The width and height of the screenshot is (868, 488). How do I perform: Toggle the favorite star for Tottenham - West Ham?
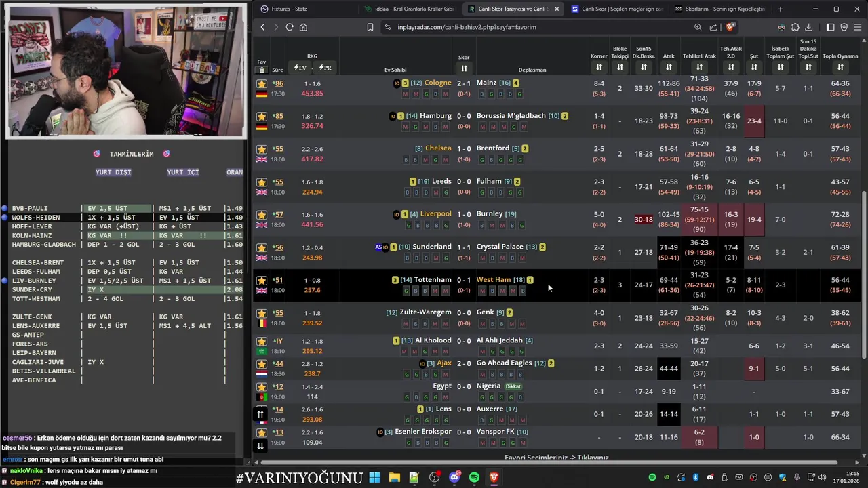point(261,281)
